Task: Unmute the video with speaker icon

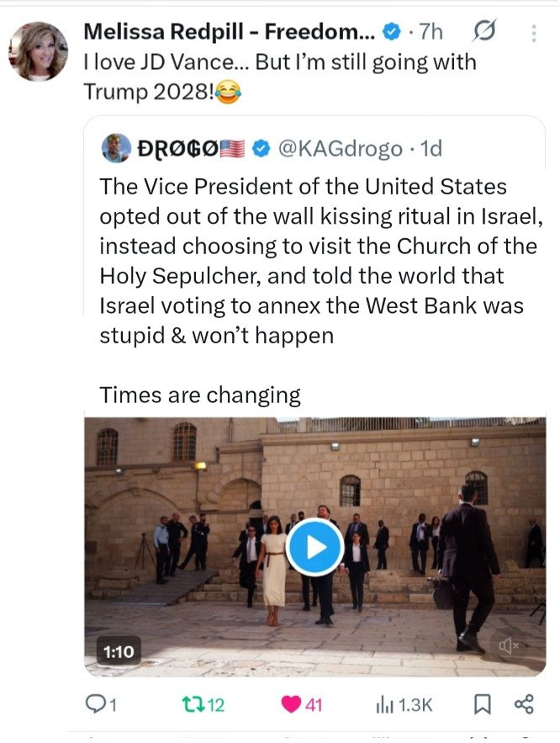Action: pyautogui.click(x=510, y=645)
